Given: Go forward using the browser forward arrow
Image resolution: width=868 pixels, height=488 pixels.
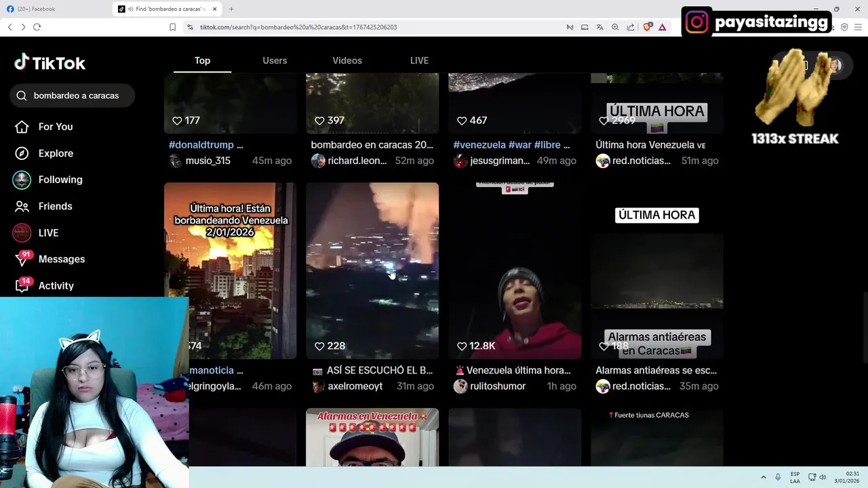Looking at the screenshot, I should pyautogui.click(x=23, y=27).
